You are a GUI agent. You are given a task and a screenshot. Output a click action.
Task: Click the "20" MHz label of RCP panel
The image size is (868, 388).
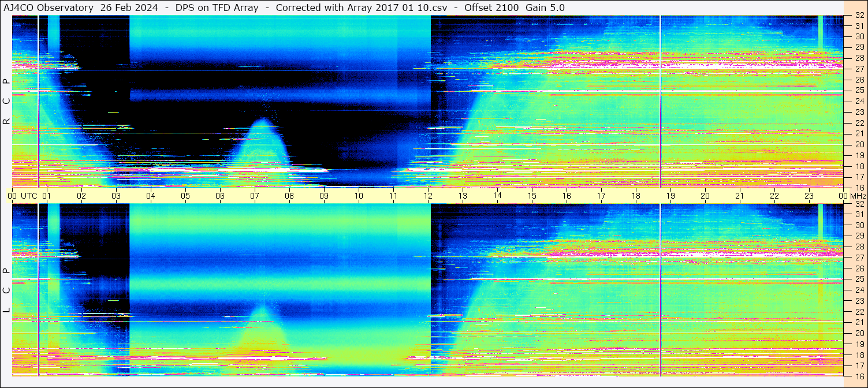(x=859, y=144)
